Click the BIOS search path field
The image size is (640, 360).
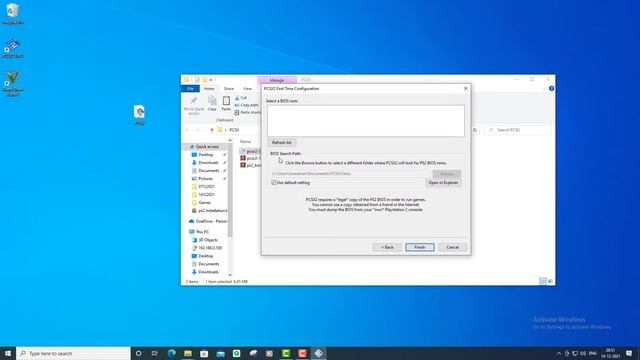350,174
